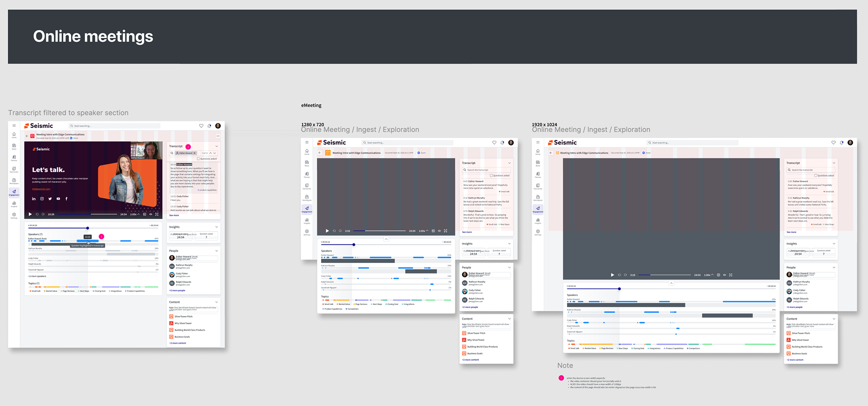Click fullscreen icon in 1920x1024 mockup player
Viewport: 868px width, 406px height.
click(731, 275)
